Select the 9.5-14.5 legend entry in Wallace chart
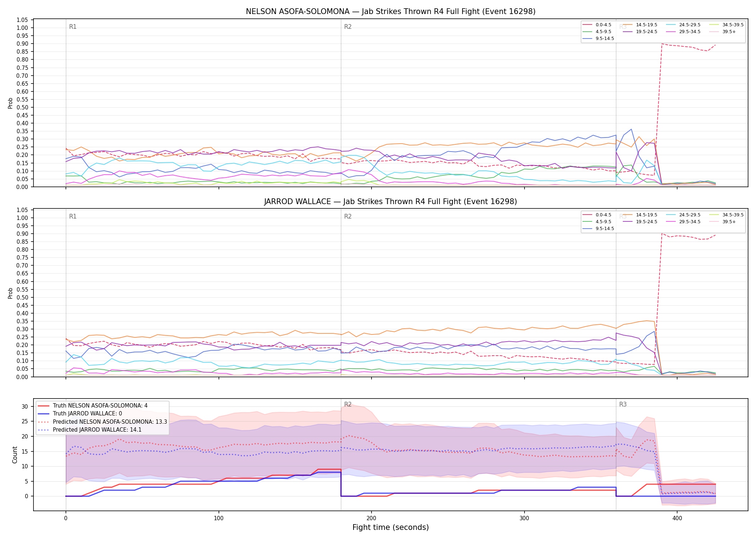The height and width of the screenshot is (540, 756). [x=599, y=229]
